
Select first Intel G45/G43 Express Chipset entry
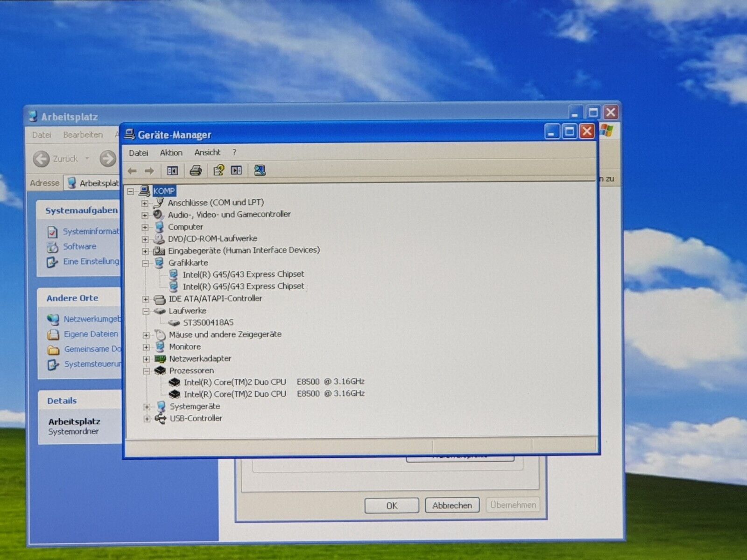pos(243,274)
